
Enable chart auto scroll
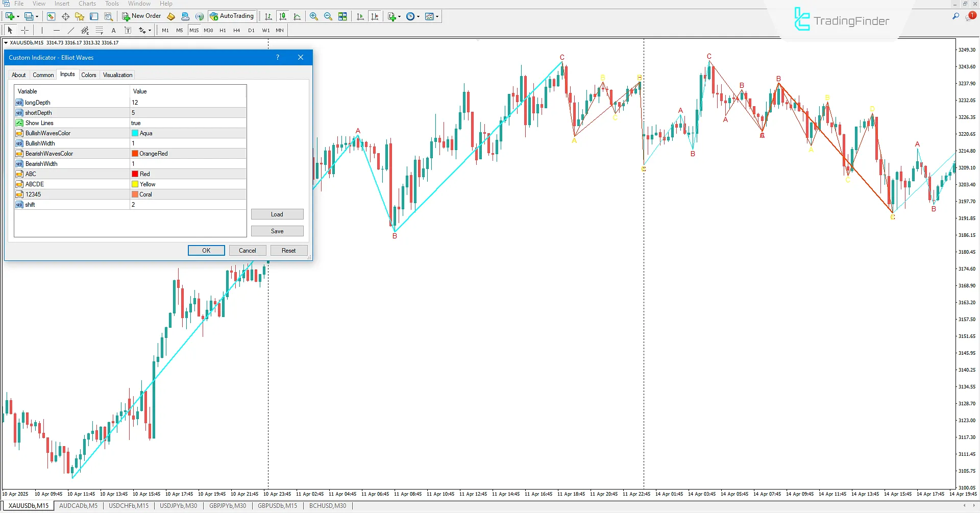pyautogui.click(x=360, y=16)
